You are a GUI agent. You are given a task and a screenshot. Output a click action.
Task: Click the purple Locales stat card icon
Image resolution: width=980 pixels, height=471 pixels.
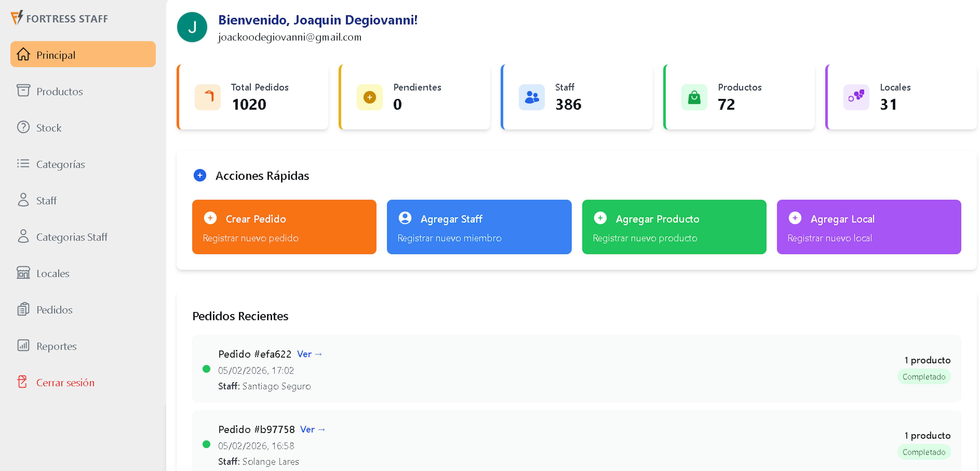856,98
